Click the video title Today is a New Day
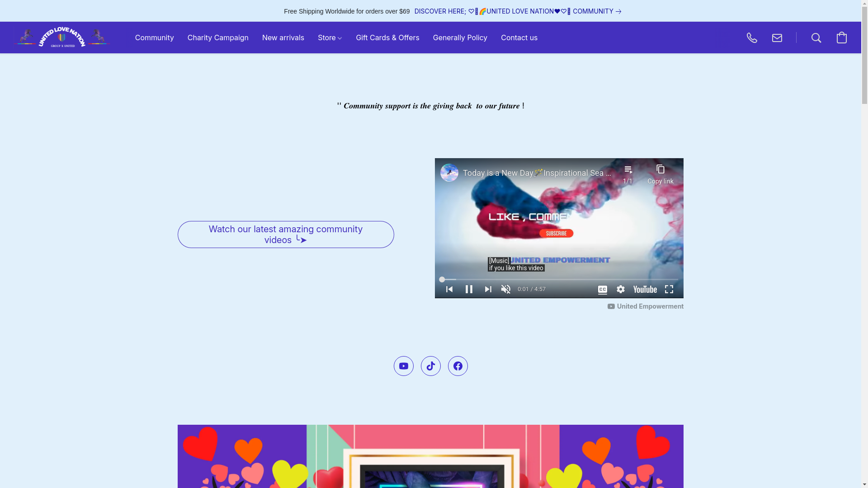Screen dimensions: 868x488 pyautogui.click(x=537, y=173)
